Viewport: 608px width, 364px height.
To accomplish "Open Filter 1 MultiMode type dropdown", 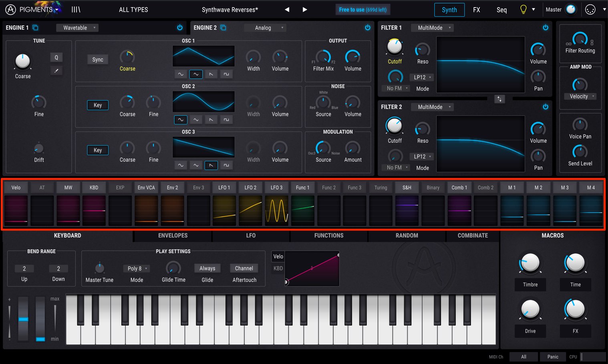I will click(x=433, y=28).
